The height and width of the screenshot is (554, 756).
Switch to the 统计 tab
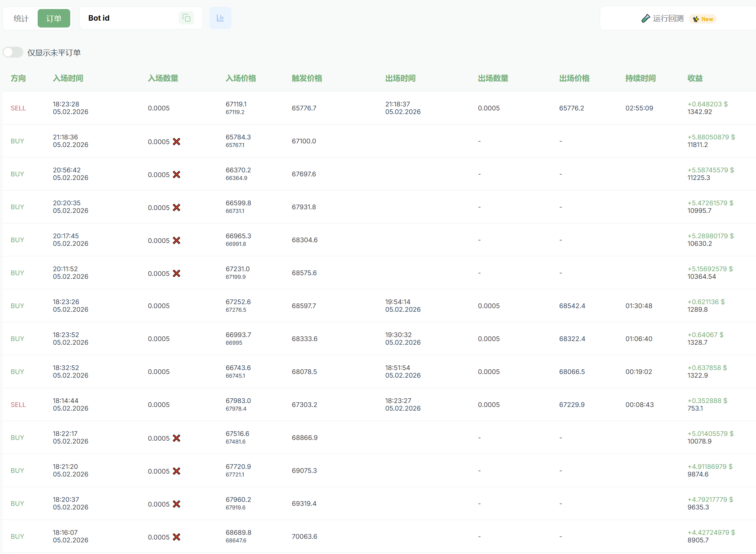coord(21,18)
